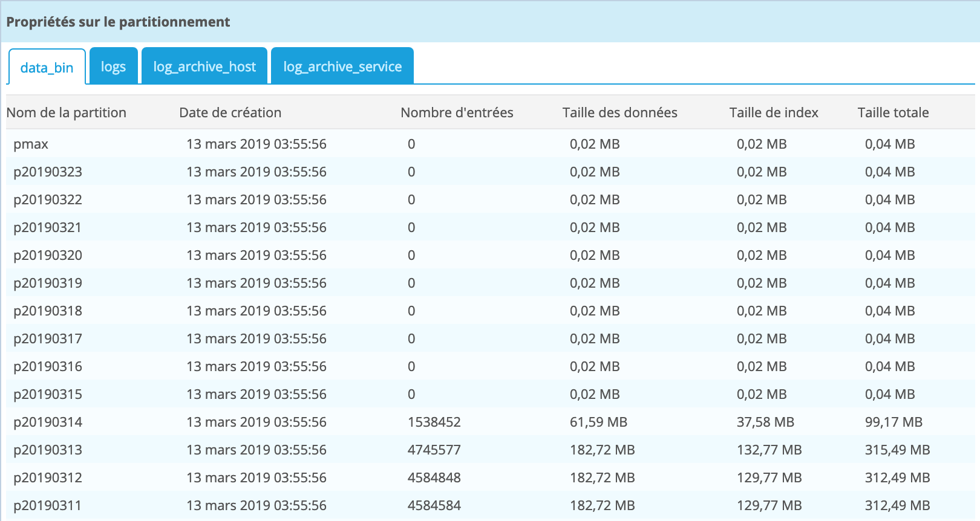Select partition p20190320
Image resolution: width=980 pixels, height=521 pixels.
pos(491,255)
